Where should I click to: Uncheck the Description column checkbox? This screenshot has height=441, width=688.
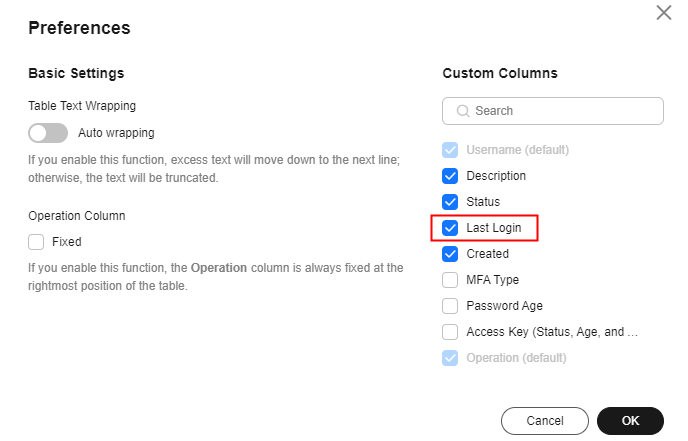pos(450,176)
